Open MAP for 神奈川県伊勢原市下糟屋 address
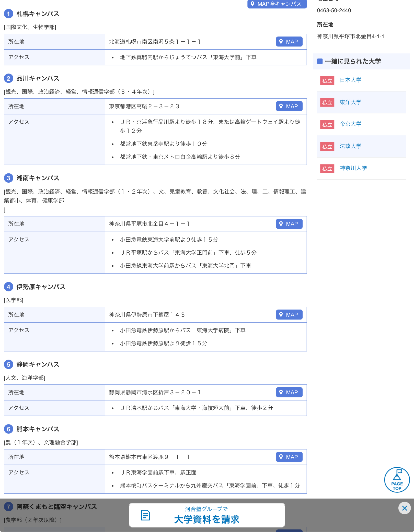The width and height of the screenshot is (414, 532). [x=289, y=315]
